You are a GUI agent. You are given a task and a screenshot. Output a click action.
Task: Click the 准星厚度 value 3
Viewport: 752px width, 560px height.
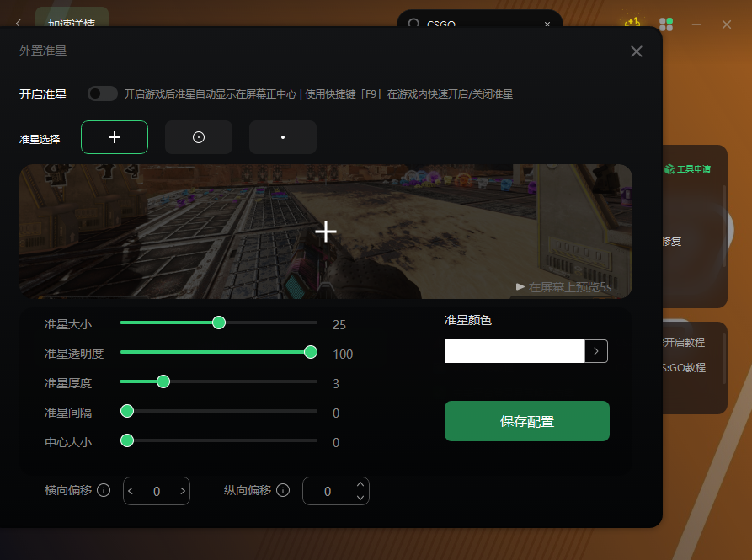(336, 383)
